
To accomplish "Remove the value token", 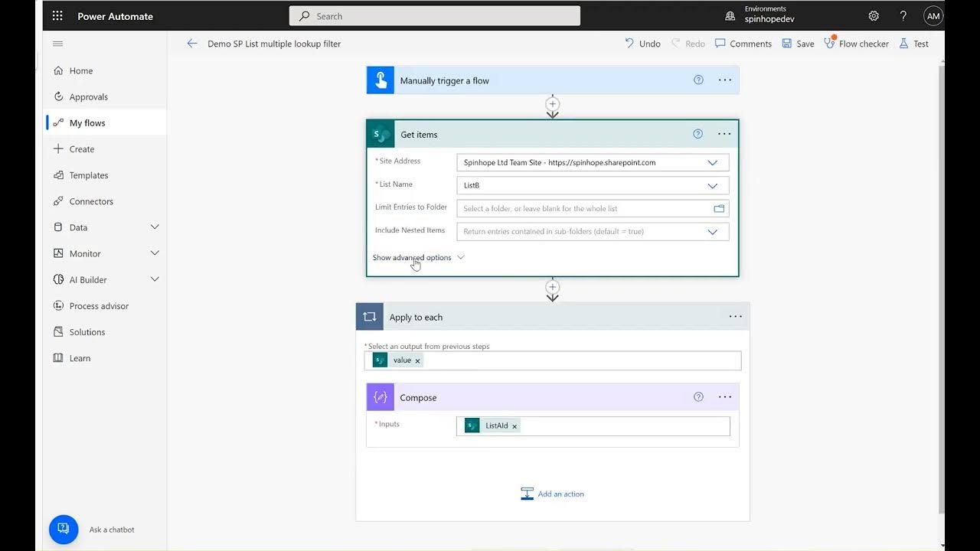I will pyautogui.click(x=417, y=360).
